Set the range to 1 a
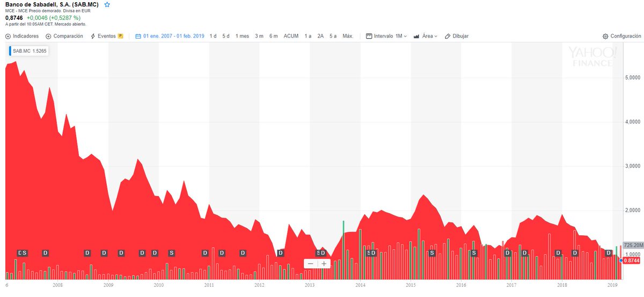The image size is (644, 297). point(308,36)
